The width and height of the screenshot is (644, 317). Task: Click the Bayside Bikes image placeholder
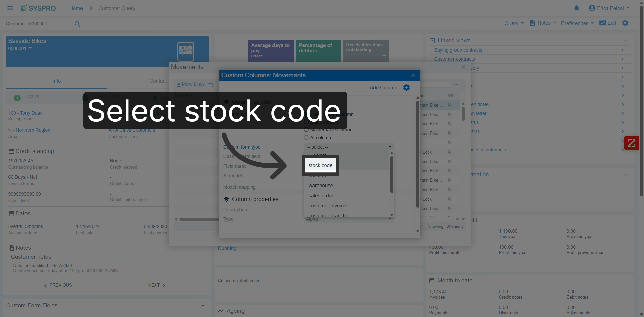point(186,51)
